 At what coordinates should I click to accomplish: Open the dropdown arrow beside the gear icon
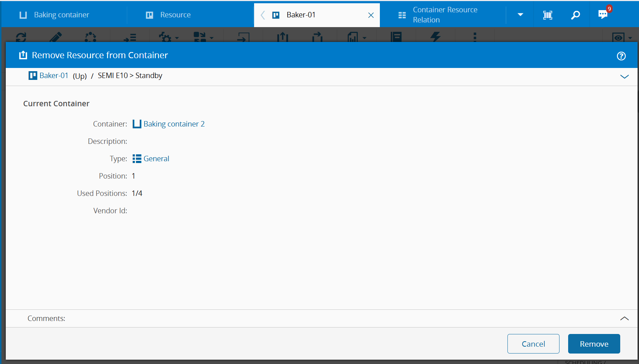coord(177,38)
